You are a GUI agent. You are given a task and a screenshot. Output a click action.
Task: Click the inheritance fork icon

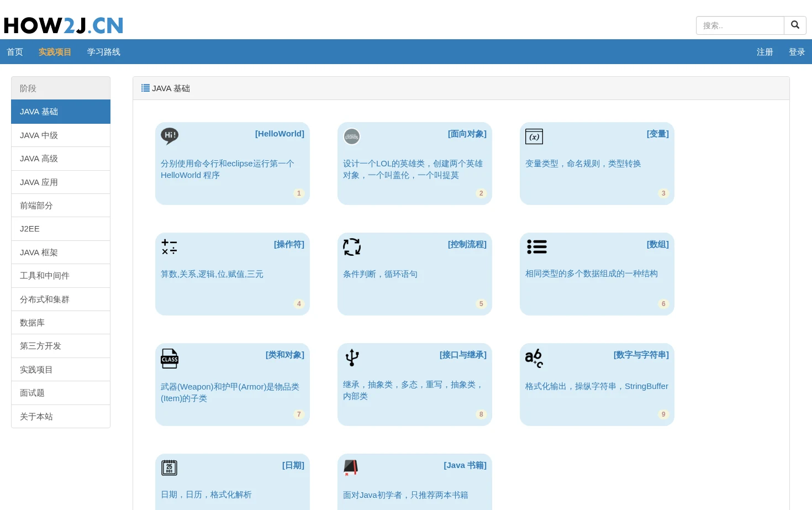pos(352,357)
